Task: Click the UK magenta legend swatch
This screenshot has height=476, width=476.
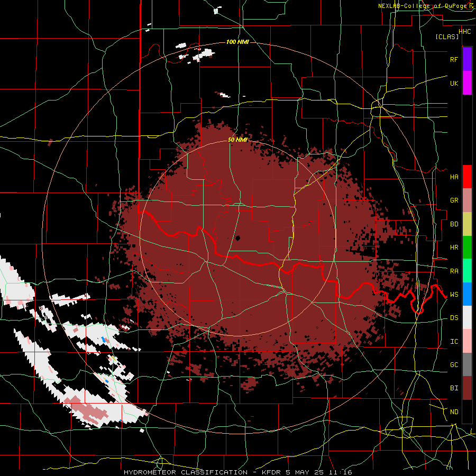Action: pyautogui.click(x=467, y=83)
